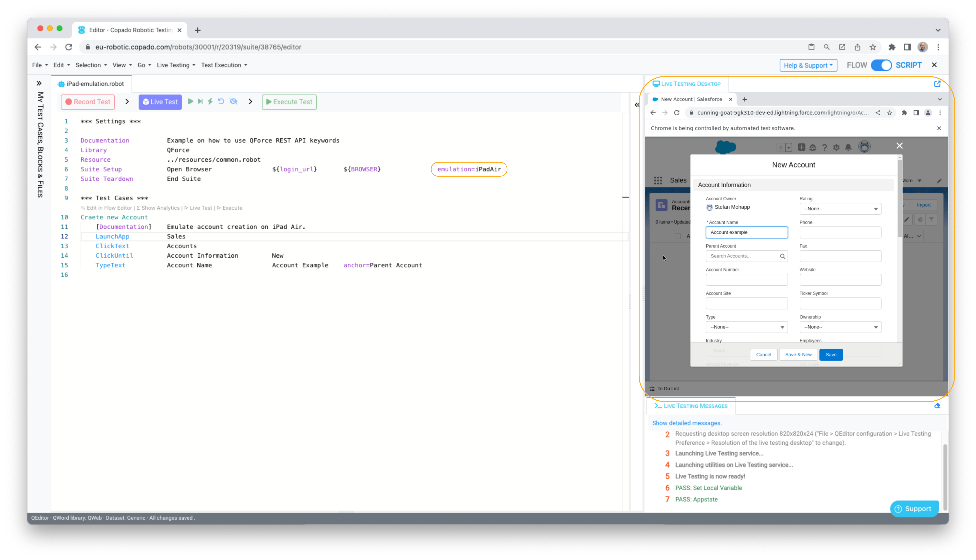976x560 pixels.
Task: Expand chevron before Execute Test button
Action: click(250, 102)
